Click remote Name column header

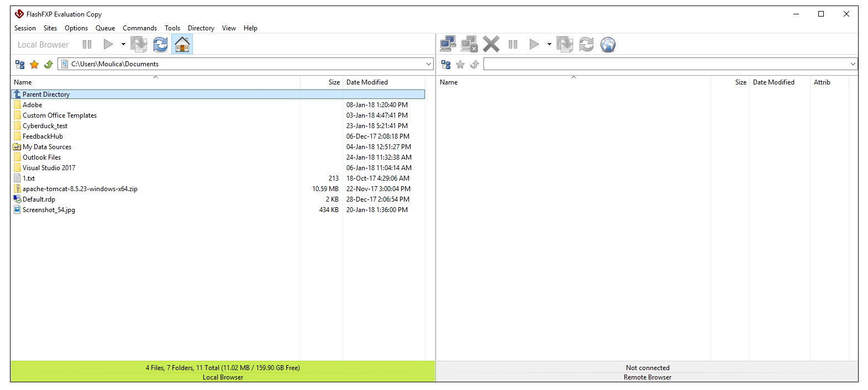coord(574,82)
